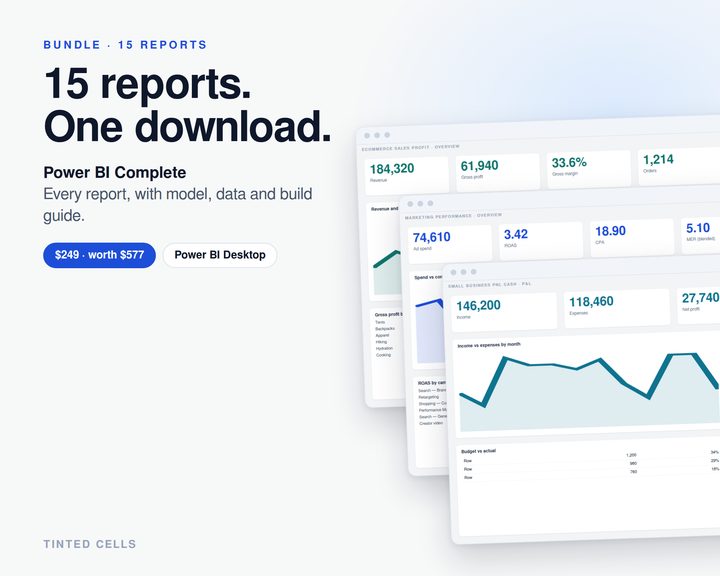720x576 pixels.
Task: Click the "Power BI Desktop" pill button
Action: point(220,255)
